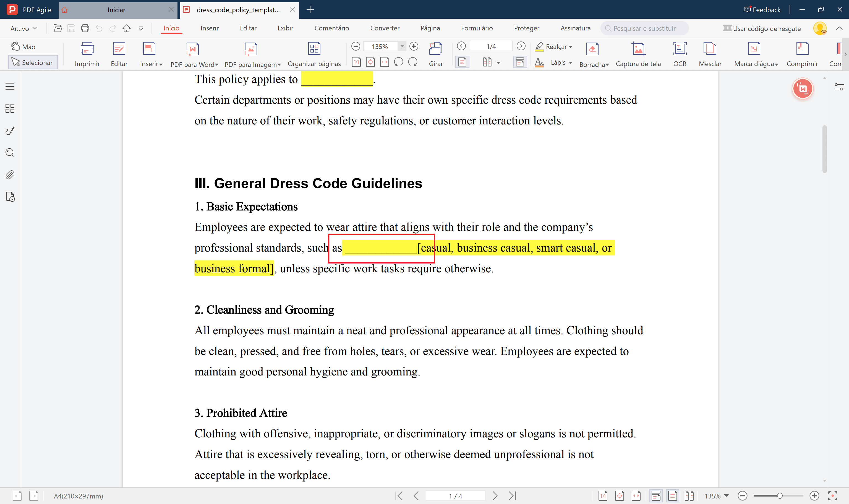This screenshot has width=849, height=504.
Task: Expand the 135% zoom dropdown in toolbar
Action: click(402, 46)
